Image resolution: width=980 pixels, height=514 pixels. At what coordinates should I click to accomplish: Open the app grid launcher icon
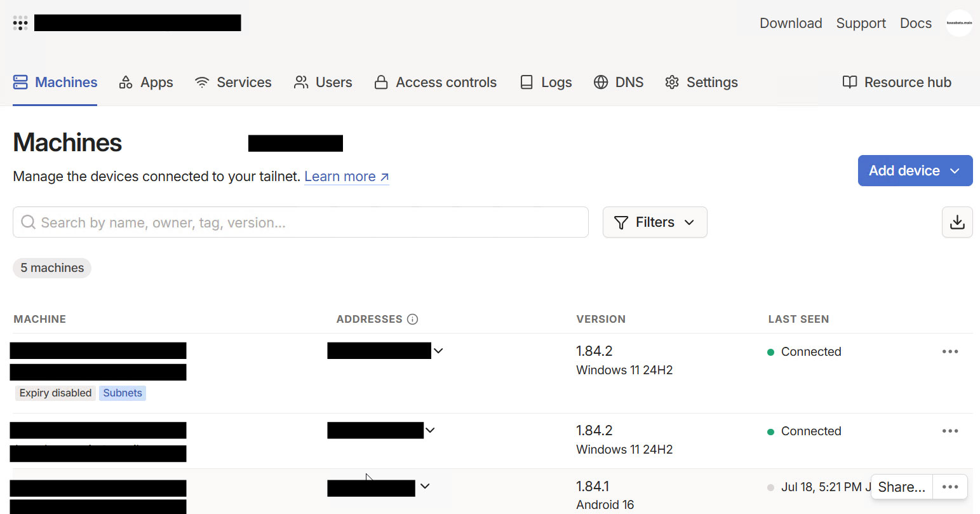[20, 24]
